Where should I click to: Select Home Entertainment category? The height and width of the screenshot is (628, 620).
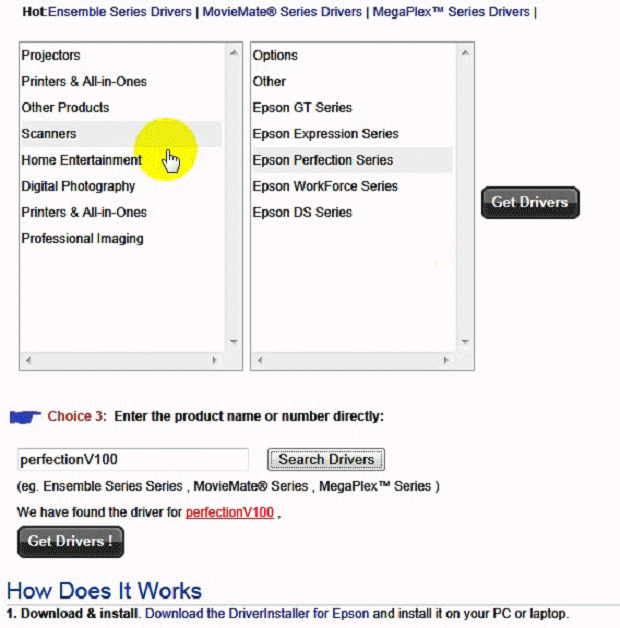(121, 160)
